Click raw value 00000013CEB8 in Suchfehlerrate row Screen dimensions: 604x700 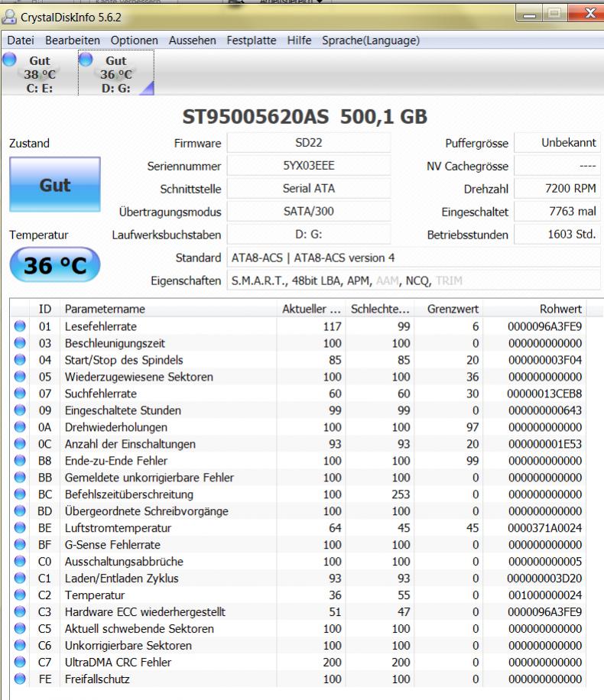click(x=544, y=394)
